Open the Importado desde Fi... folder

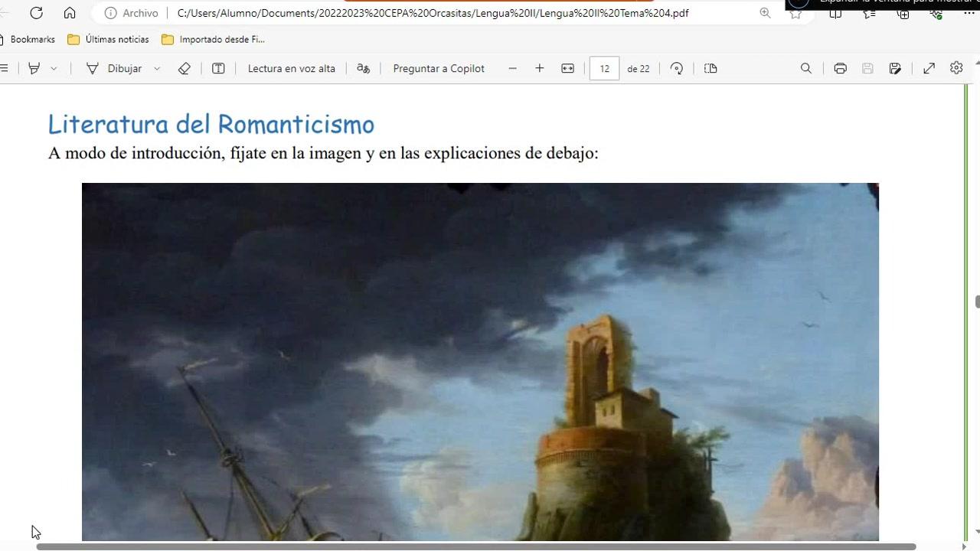tap(213, 39)
